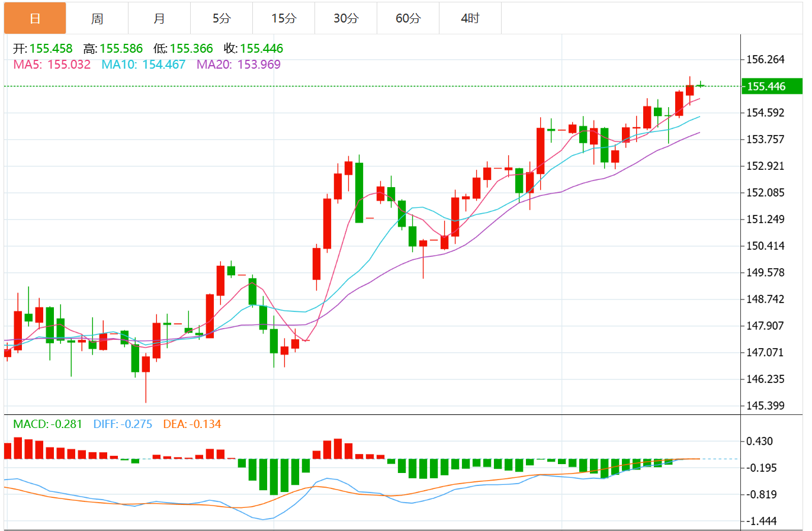Click the 145.399 price axis label
Screen dimensions: 812x531
tap(765, 406)
